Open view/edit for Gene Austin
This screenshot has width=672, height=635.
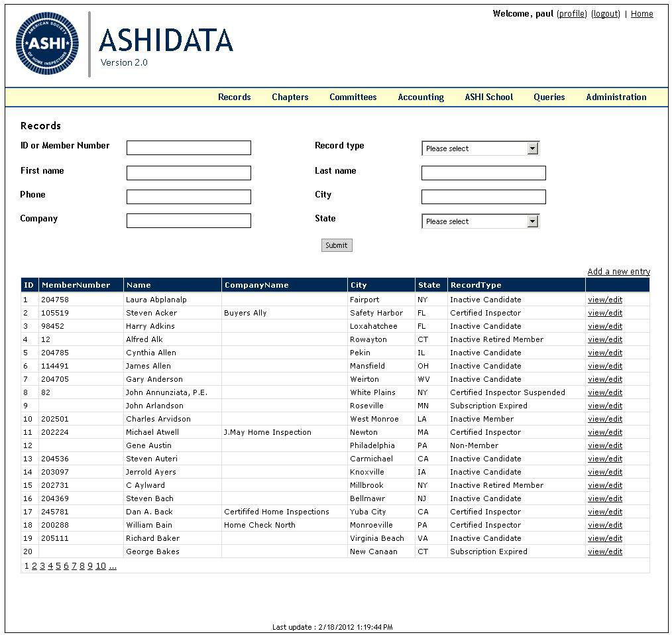pyautogui.click(x=604, y=446)
